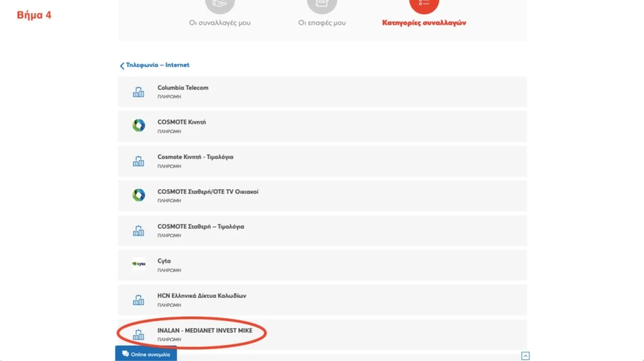
Task: Open Columbia Telecom payment
Action: tap(322, 92)
